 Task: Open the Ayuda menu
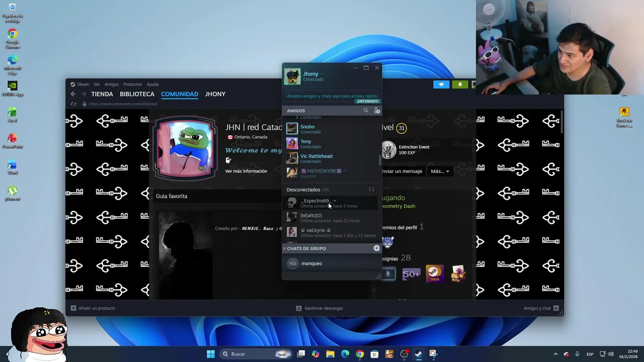point(152,84)
